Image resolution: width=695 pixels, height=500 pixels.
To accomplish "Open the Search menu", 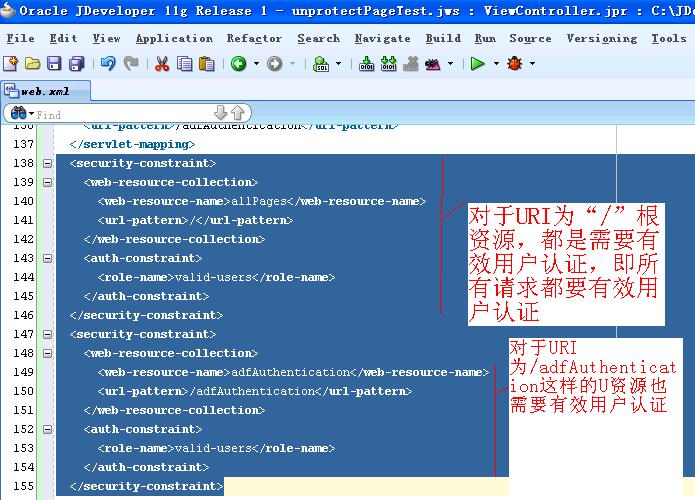I will point(319,39).
